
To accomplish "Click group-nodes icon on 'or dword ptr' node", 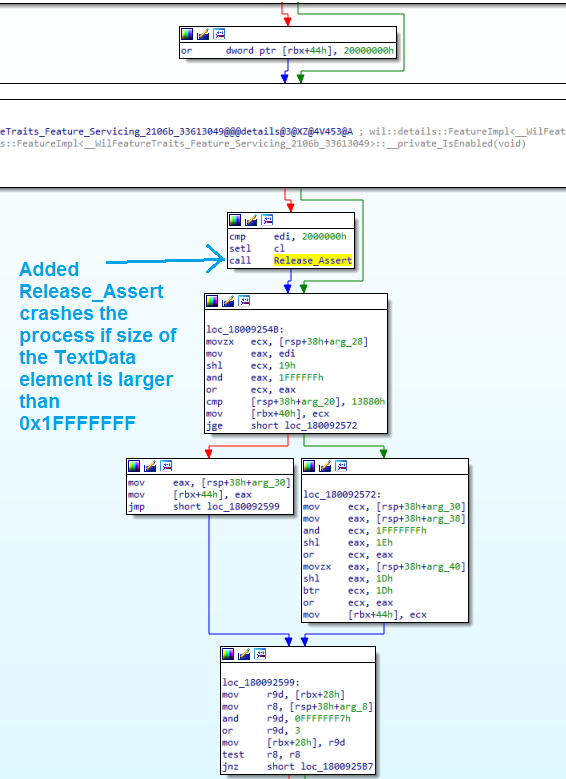I will [x=219, y=34].
